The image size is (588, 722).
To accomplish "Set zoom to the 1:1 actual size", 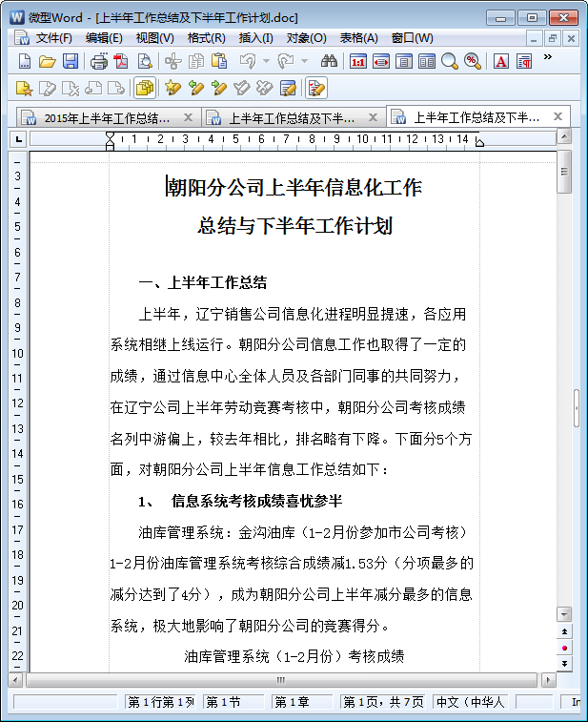I will pyautogui.click(x=358, y=61).
